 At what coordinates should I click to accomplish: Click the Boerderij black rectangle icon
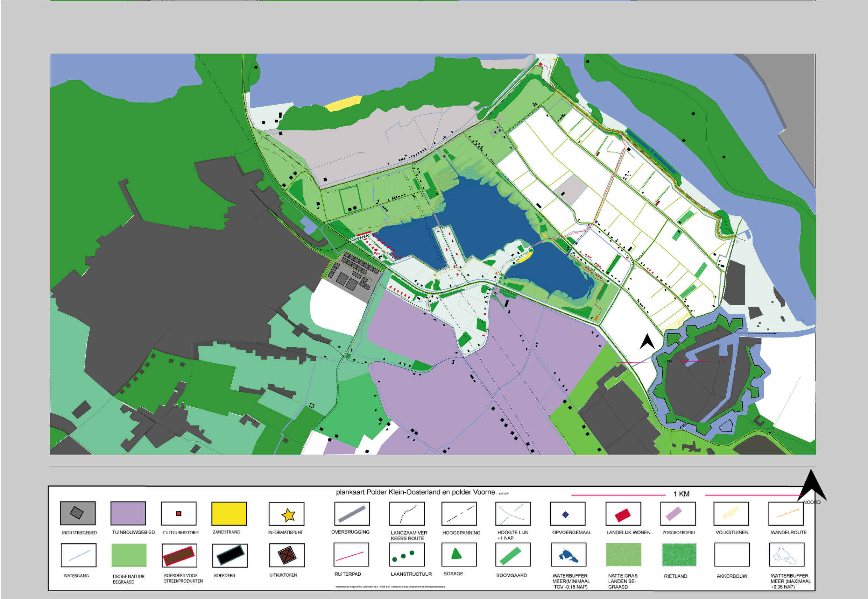point(230,555)
